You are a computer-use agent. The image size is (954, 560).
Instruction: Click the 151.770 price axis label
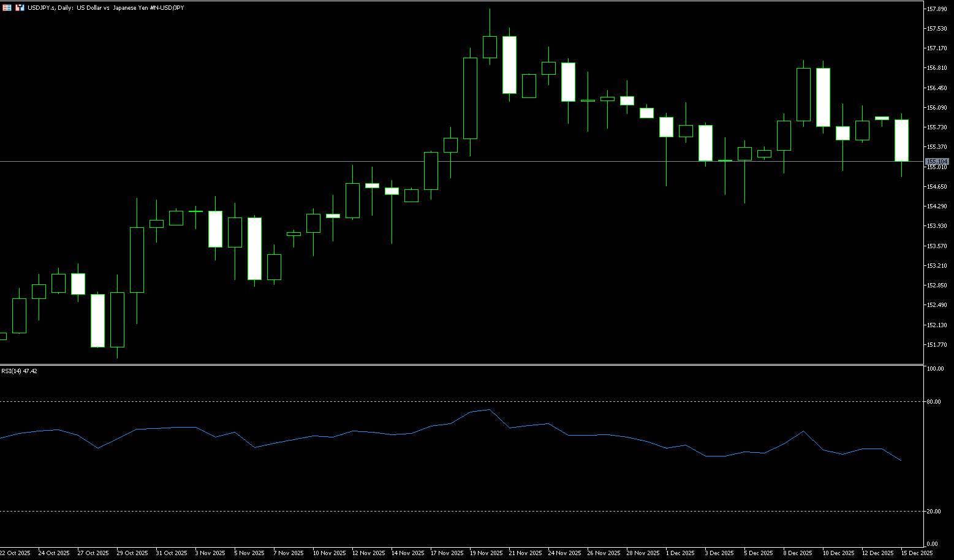point(937,345)
